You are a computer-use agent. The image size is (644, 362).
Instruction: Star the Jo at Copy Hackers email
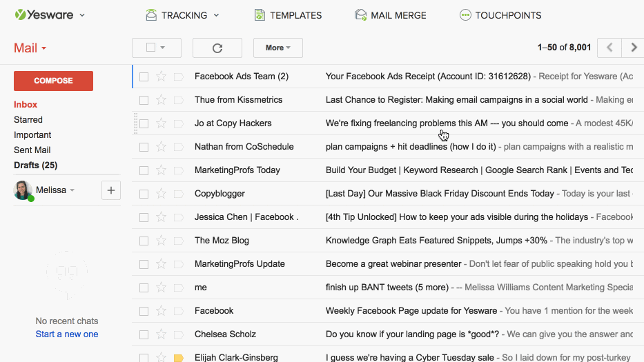click(x=161, y=123)
